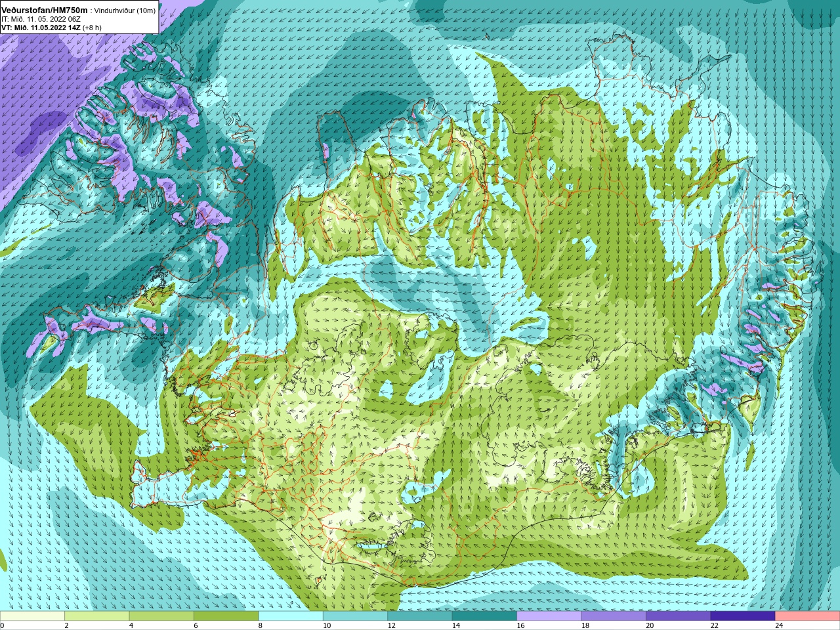Click the legend scale label '8'

coord(260,625)
